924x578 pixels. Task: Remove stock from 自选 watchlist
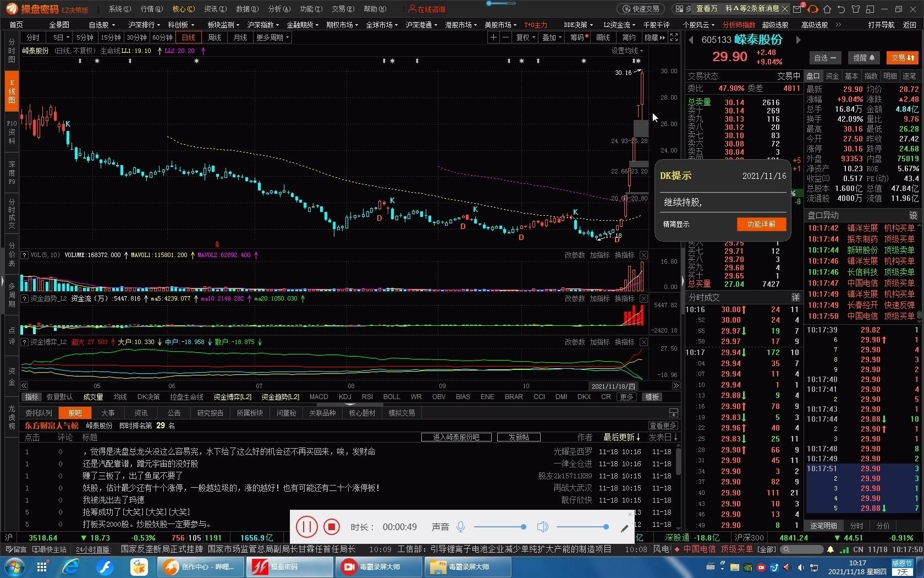825,58
